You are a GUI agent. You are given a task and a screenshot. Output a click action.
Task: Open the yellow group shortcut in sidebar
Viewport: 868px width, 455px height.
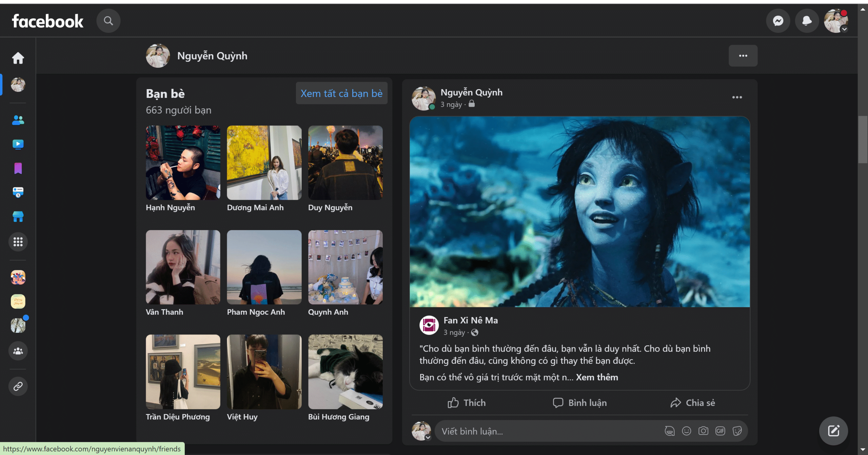18,302
